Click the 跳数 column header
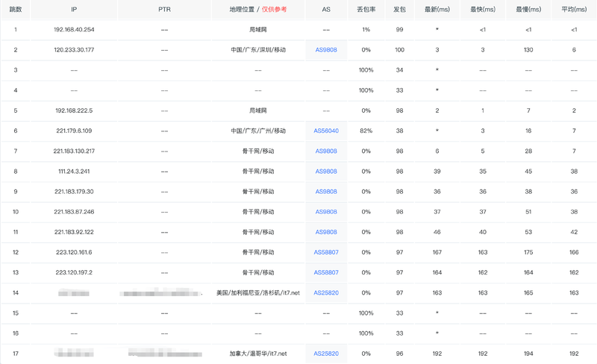Viewport: 597px width, 364px height. coord(16,9)
